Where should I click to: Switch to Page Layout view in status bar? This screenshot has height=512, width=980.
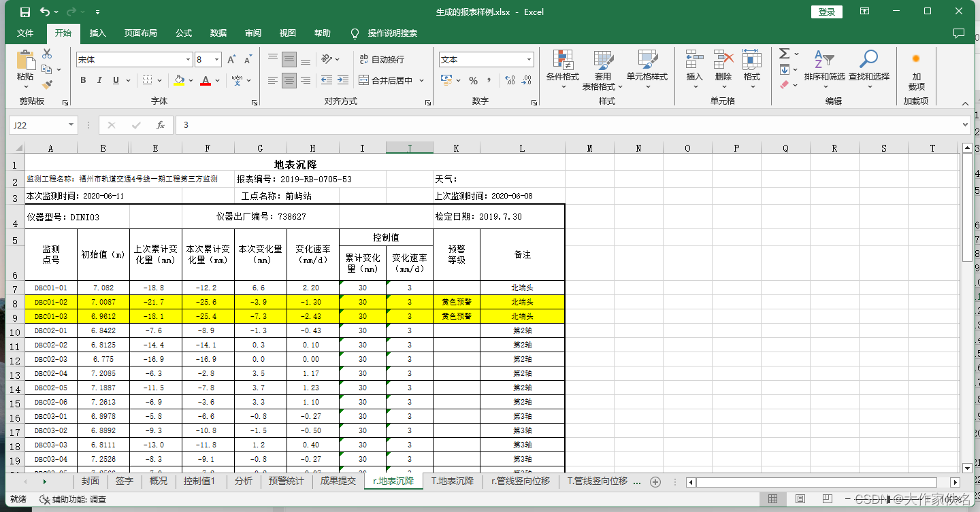[800, 499]
